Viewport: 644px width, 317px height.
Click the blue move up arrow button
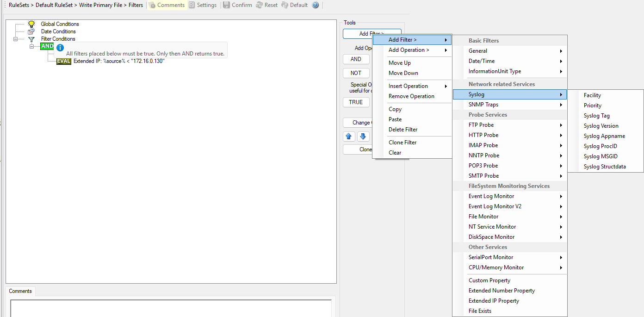click(x=349, y=137)
